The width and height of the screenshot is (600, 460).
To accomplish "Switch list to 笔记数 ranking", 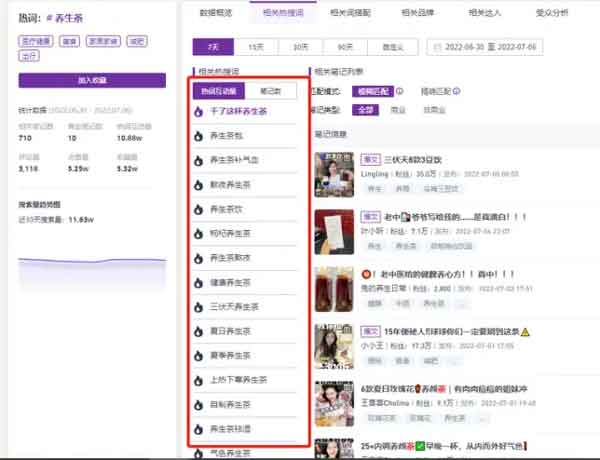I will pyautogui.click(x=271, y=91).
